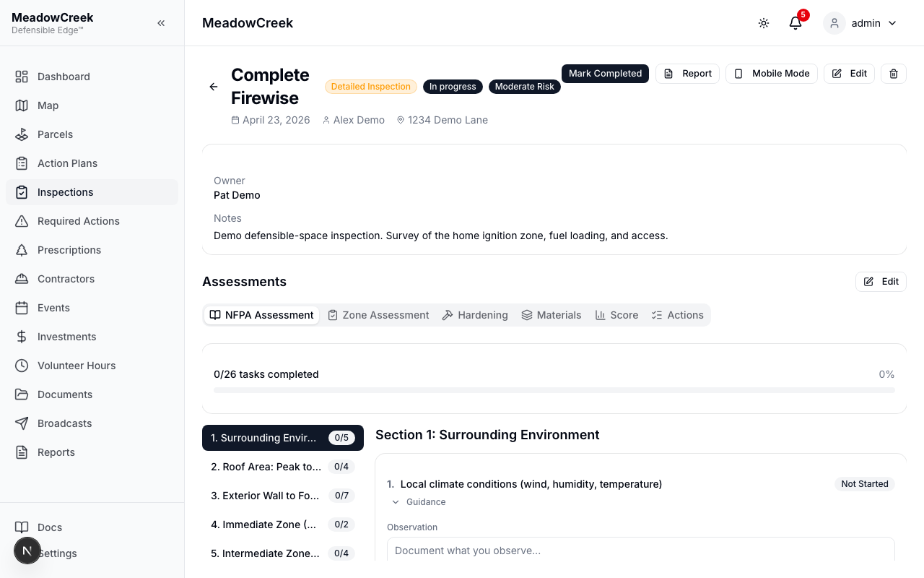Image resolution: width=924 pixels, height=578 pixels.
Task: Open the Map page
Action: (x=92, y=105)
